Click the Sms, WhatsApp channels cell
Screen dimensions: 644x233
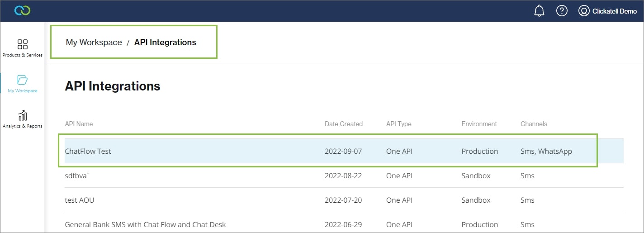point(546,151)
